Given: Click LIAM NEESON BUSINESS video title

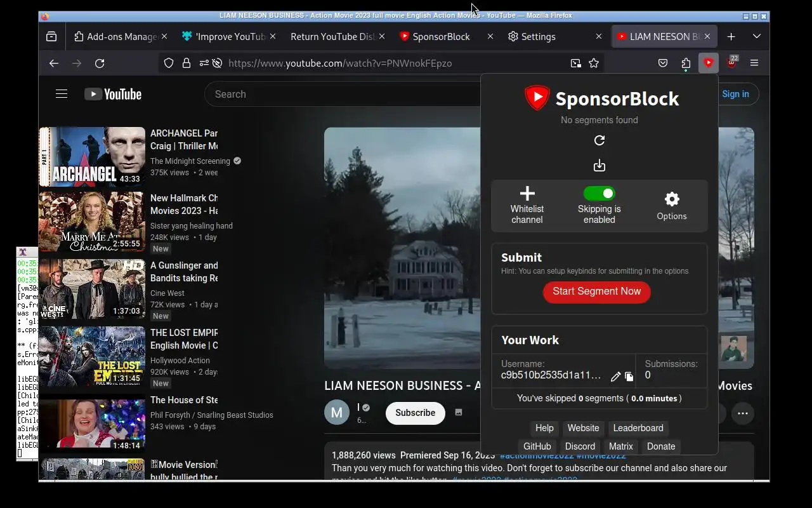Looking at the screenshot, I should [x=402, y=385].
